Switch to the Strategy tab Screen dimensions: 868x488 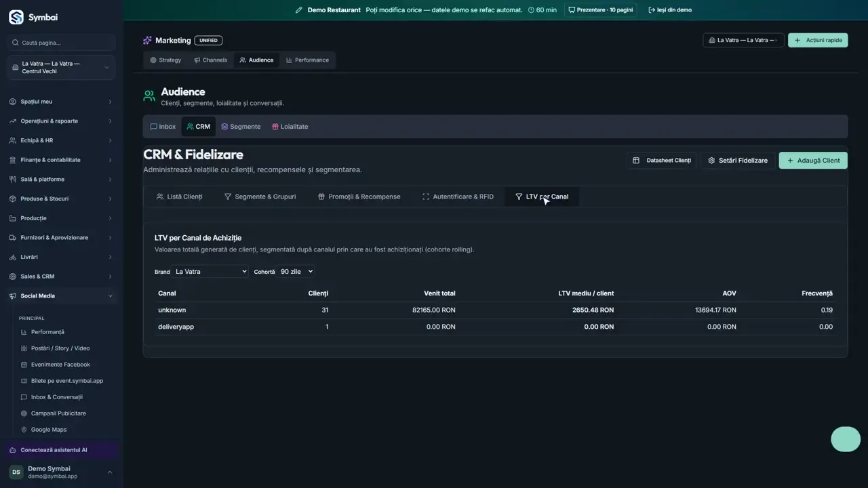coord(165,60)
